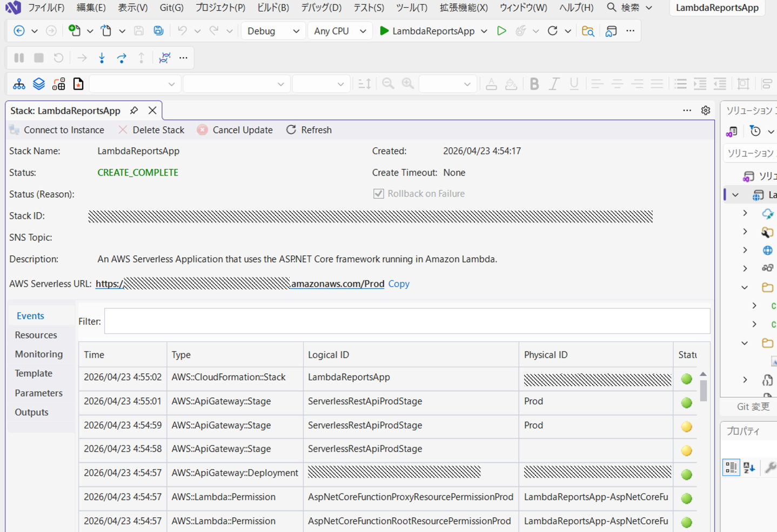Toggle Alphabetical sort in the Properties panel
Image resolution: width=777 pixels, height=532 pixels.
(x=749, y=467)
